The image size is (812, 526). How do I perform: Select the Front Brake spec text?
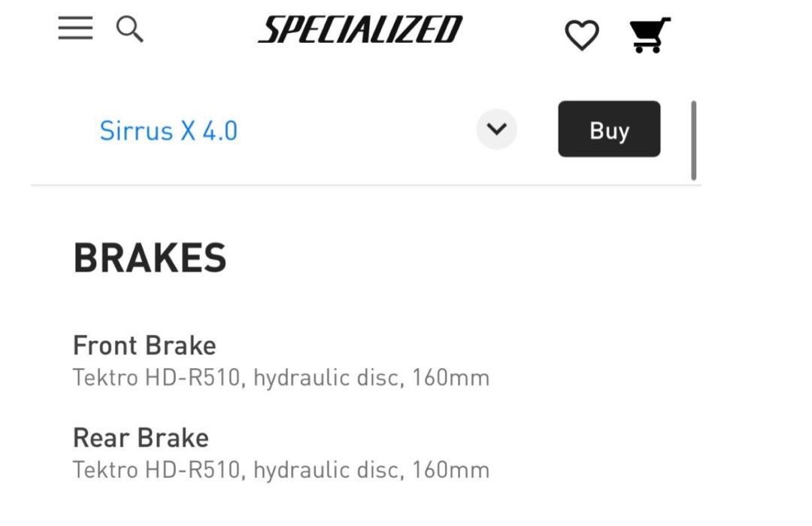coord(144,345)
